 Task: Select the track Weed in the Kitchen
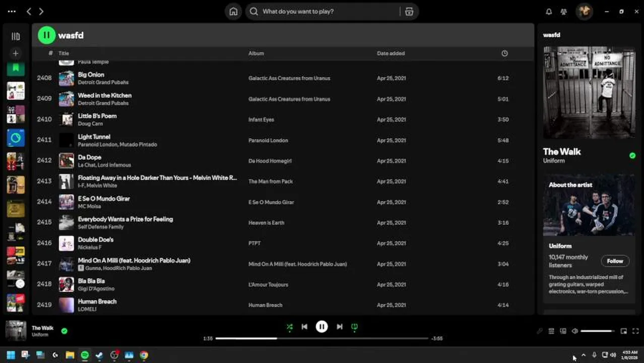(x=104, y=95)
